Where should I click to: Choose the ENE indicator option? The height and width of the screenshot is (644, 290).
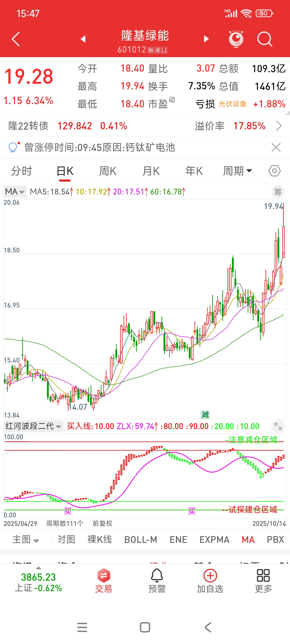(179, 540)
